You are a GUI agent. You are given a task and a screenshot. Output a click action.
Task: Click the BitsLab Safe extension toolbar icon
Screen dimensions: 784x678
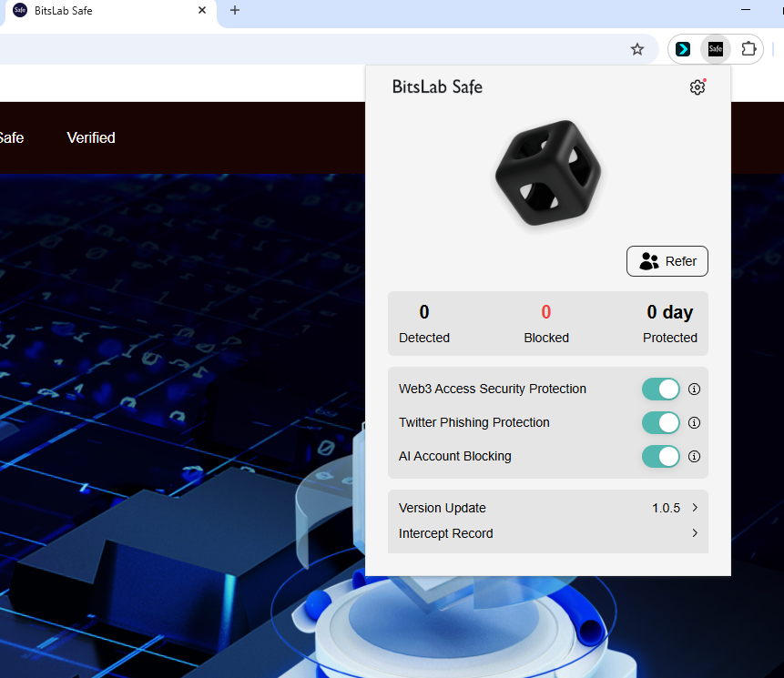pyautogui.click(x=715, y=49)
